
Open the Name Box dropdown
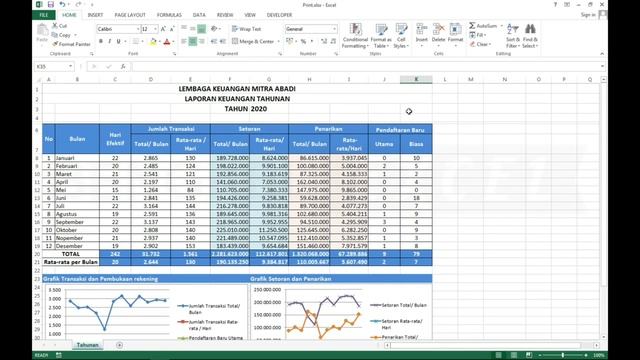(70, 66)
